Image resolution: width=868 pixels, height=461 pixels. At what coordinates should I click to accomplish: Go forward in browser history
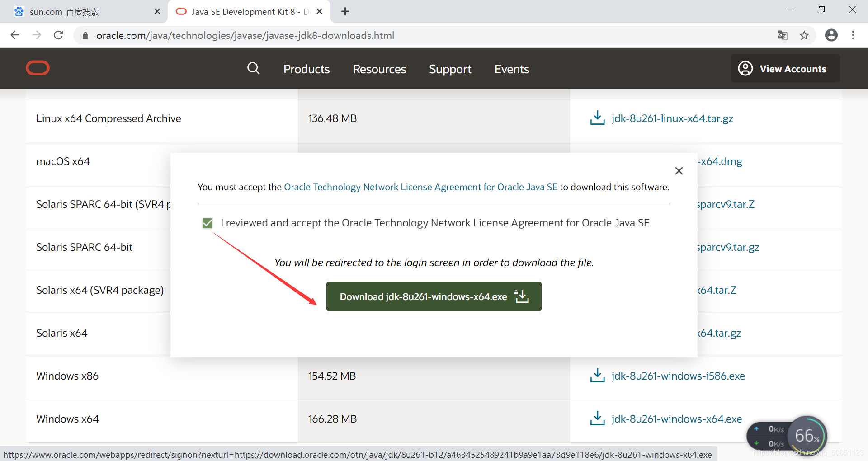tap(37, 35)
